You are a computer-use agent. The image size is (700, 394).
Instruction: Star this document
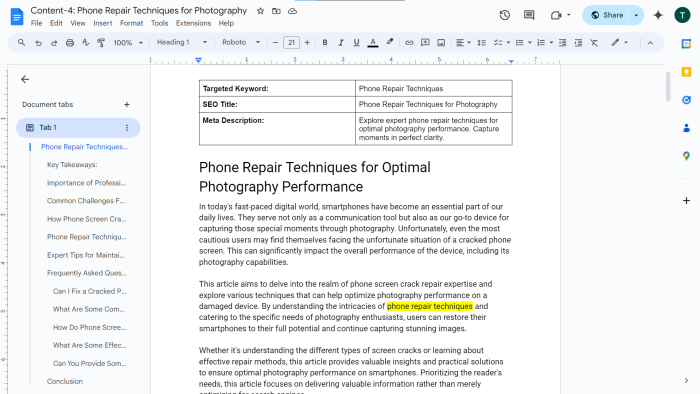pos(260,11)
